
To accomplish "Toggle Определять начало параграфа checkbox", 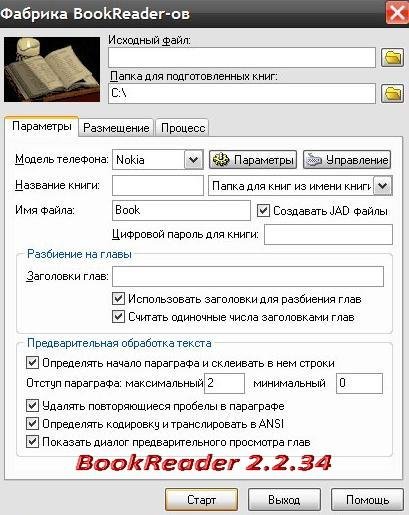I will 32,363.
